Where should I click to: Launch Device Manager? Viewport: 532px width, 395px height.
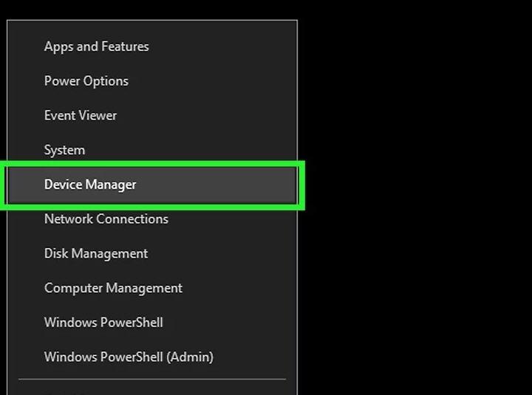(x=90, y=185)
